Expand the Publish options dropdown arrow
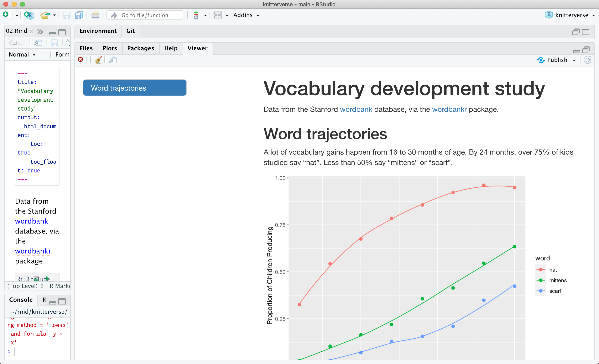 [574, 60]
